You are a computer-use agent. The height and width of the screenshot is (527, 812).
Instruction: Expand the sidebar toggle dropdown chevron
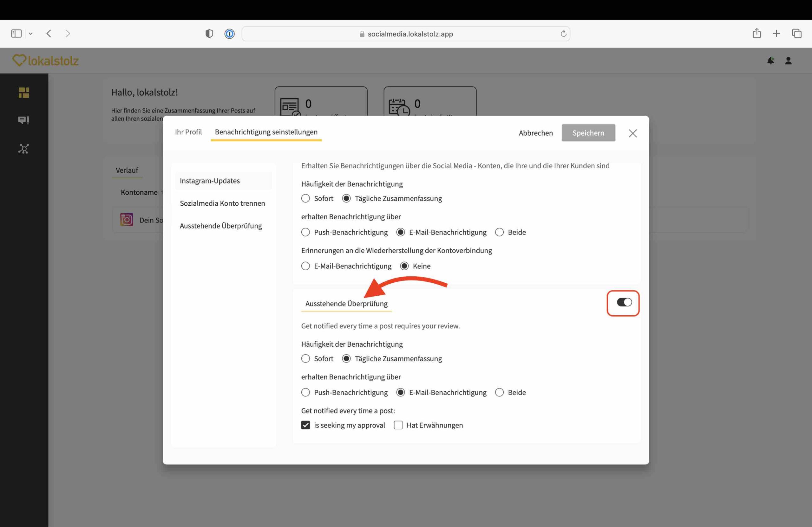coord(31,34)
